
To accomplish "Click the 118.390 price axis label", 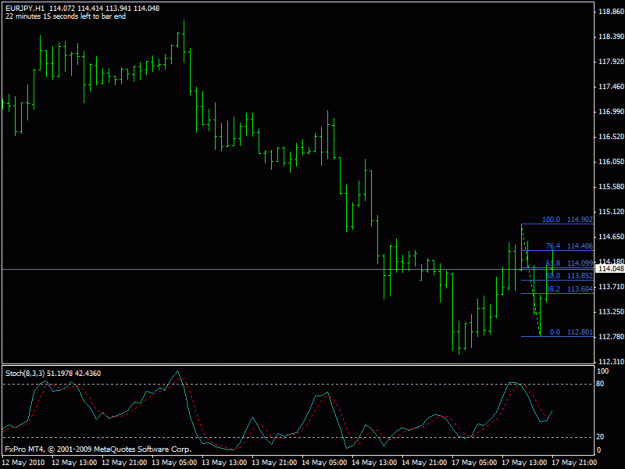I will coord(611,37).
